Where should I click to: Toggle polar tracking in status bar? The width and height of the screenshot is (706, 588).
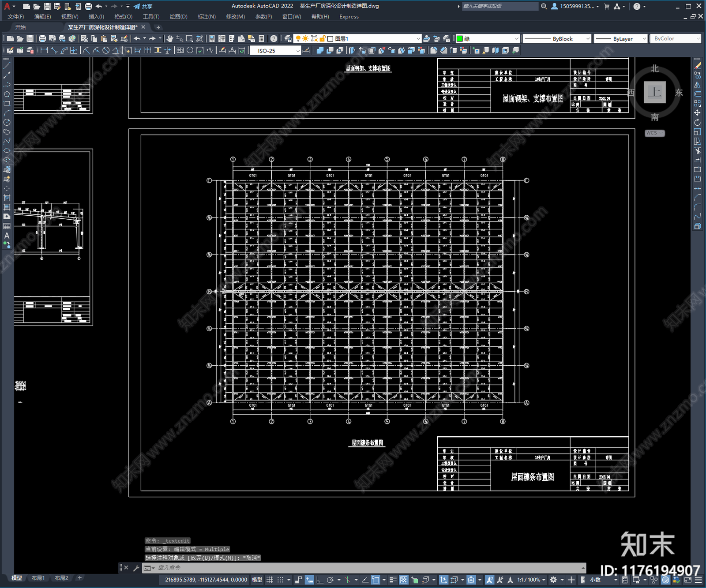tap(330, 580)
